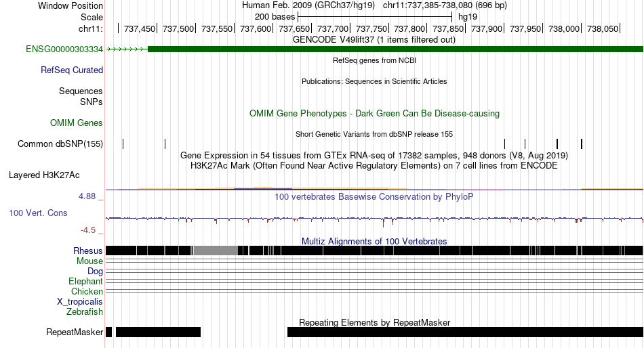Click the long RepeatMasker block from 737,650
Viewport: 644px width, 348px height.
(465, 332)
